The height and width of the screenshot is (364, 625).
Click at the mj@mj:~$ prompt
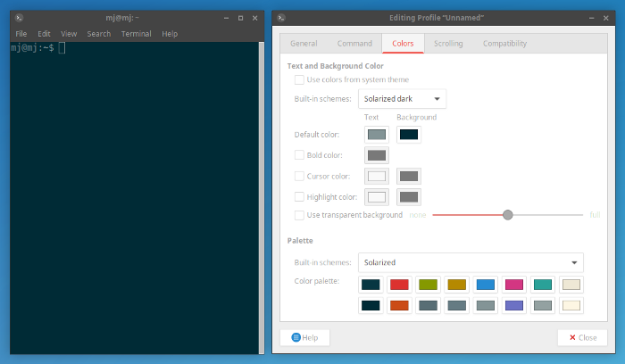32,48
